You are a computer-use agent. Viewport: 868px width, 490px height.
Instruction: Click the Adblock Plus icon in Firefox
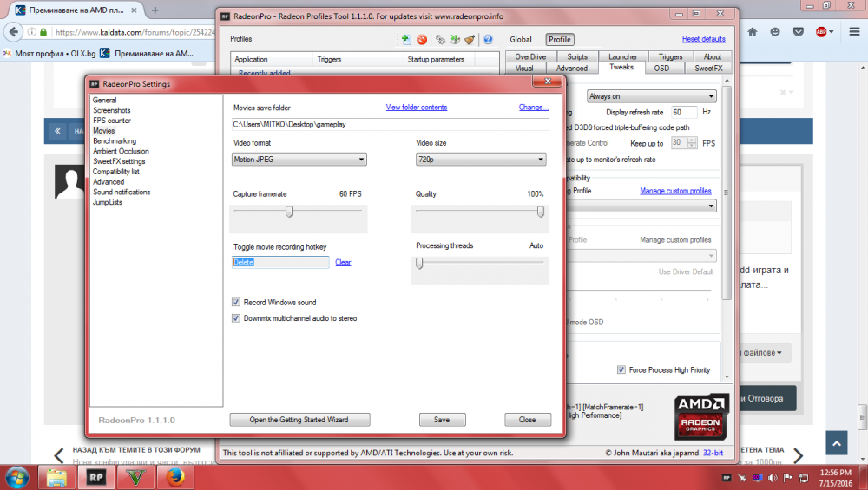pos(821,32)
